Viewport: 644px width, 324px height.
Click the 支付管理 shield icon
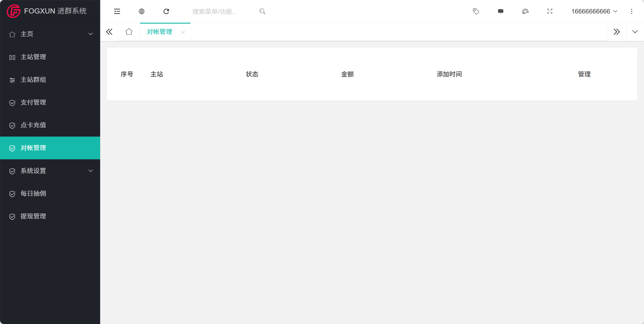click(x=12, y=103)
